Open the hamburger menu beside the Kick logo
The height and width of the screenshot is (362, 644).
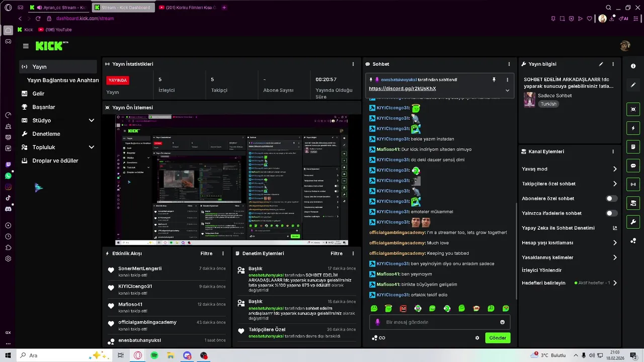point(26,46)
